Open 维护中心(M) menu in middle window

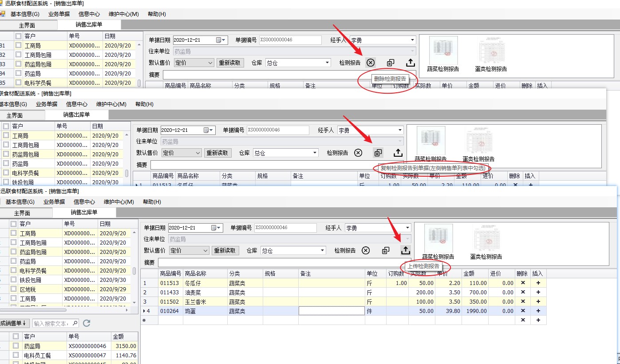(x=111, y=104)
